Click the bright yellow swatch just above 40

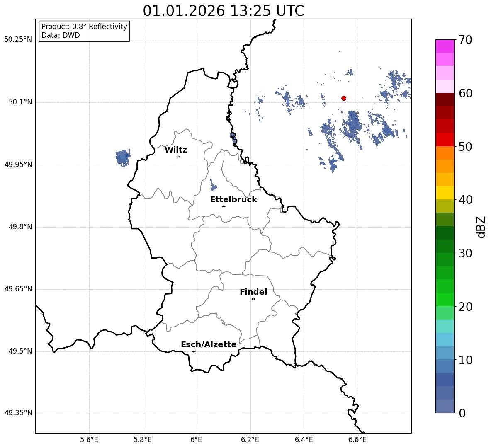pyautogui.click(x=445, y=193)
